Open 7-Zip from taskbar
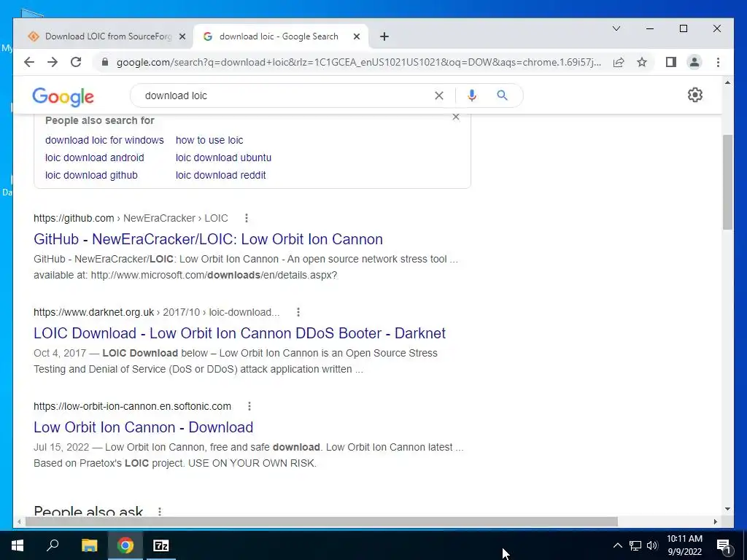This screenshot has height=560, width=747. tap(161, 545)
